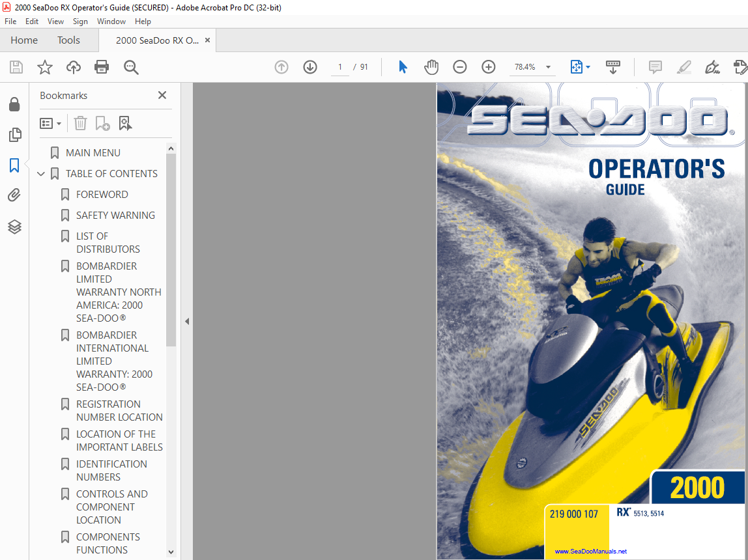Click the zoom percentage field

[525, 67]
